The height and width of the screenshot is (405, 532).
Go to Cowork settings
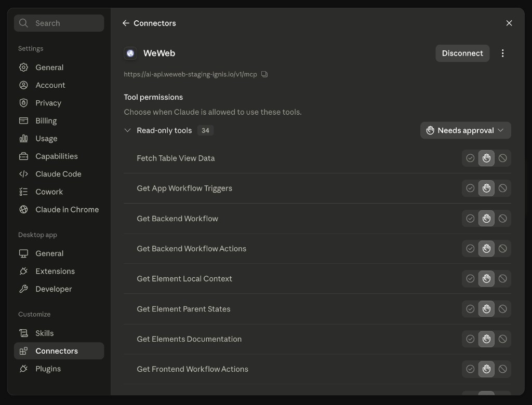pyautogui.click(x=59, y=192)
